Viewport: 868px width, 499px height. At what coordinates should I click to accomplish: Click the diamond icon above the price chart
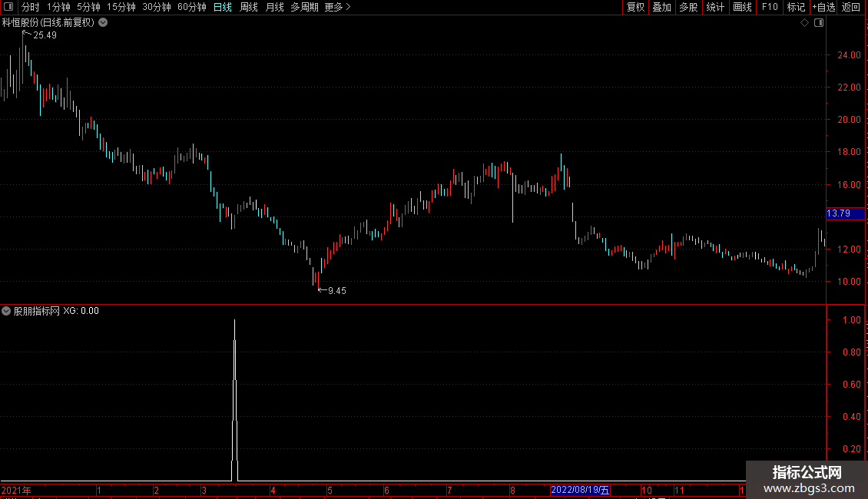pyautogui.click(x=804, y=23)
